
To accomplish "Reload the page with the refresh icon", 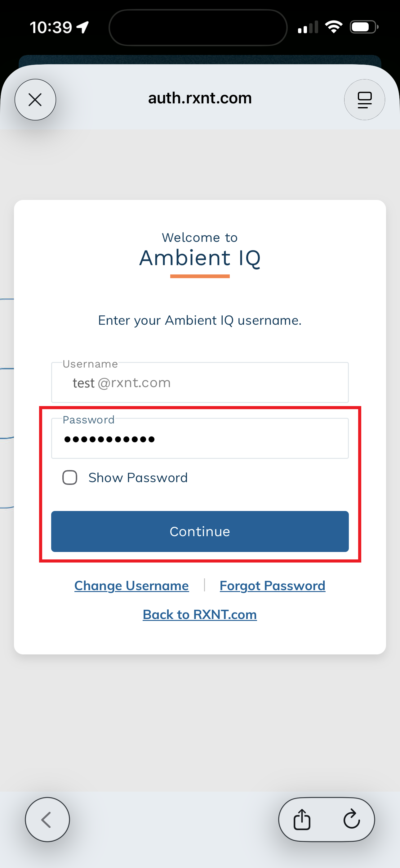I will click(352, 819).
